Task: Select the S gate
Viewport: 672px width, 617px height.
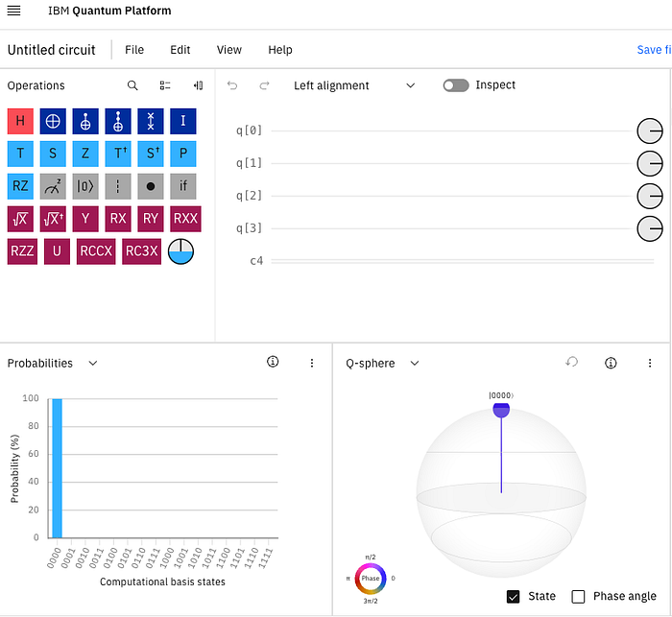Action: point(53,154)
